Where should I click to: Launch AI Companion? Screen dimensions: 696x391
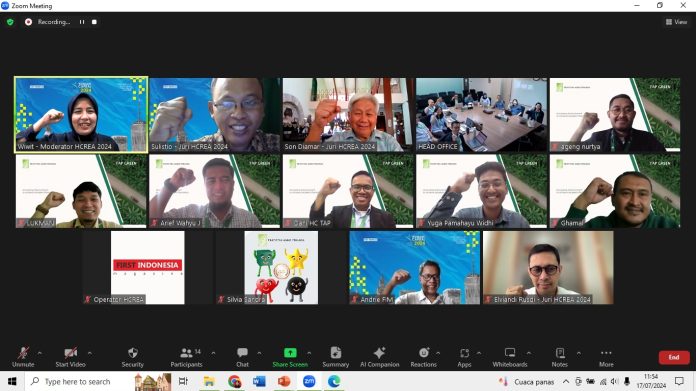[380, 353]
